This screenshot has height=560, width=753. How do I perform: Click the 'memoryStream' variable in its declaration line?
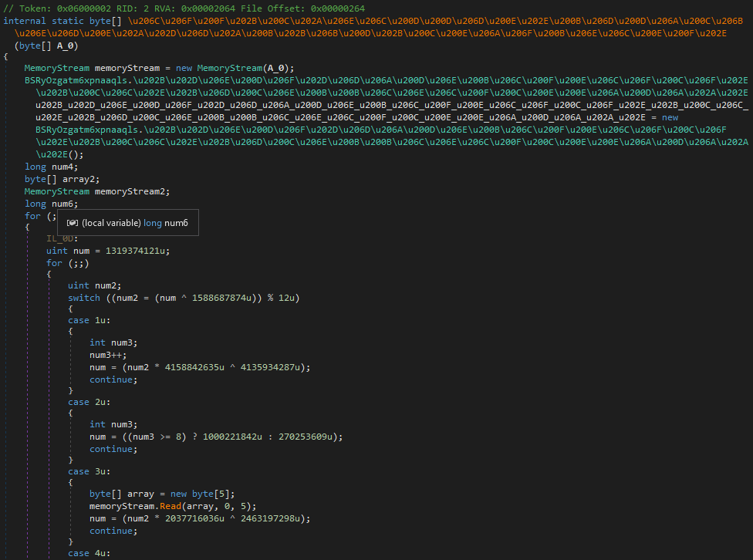pyautogui.click(x=127, y=68)
